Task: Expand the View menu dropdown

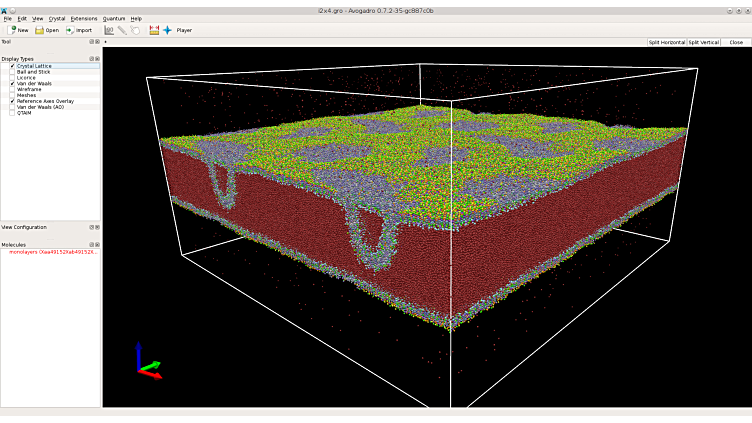Action: [37, 18]
